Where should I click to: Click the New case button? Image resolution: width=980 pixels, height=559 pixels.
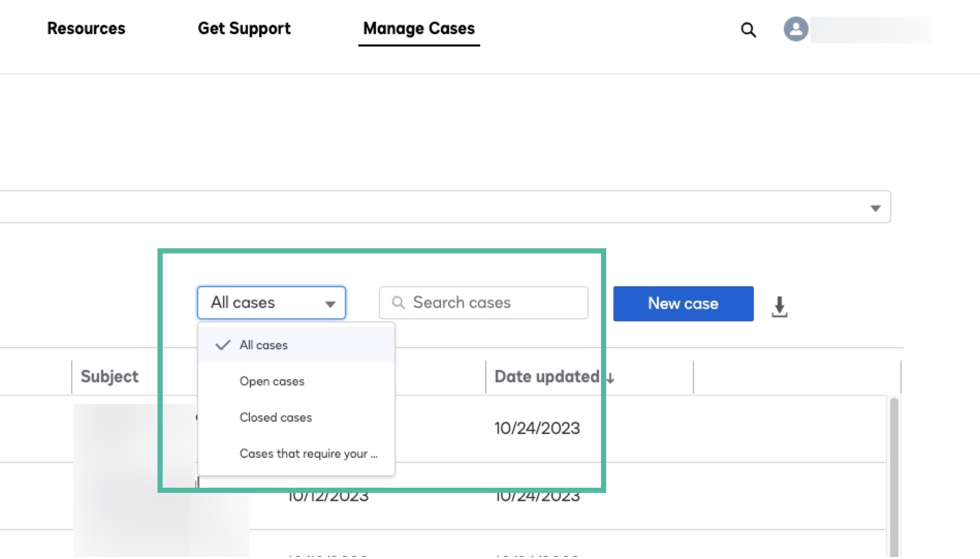click(683, 304)
